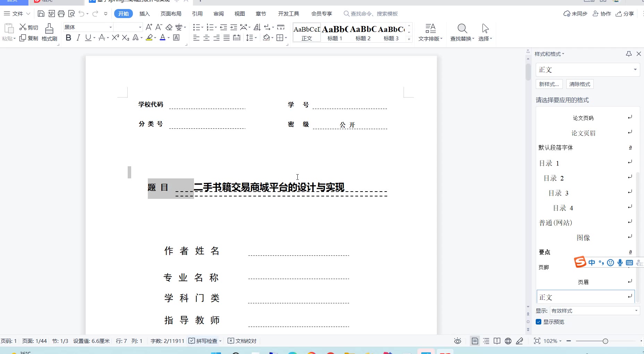Apply the yellow highlight color

point(150,38)
